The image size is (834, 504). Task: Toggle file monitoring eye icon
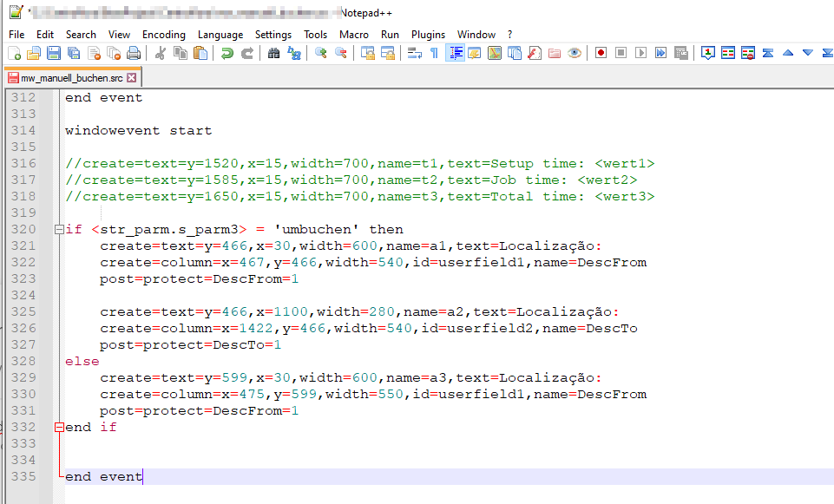pyautogui.click(x=575, y=53)
